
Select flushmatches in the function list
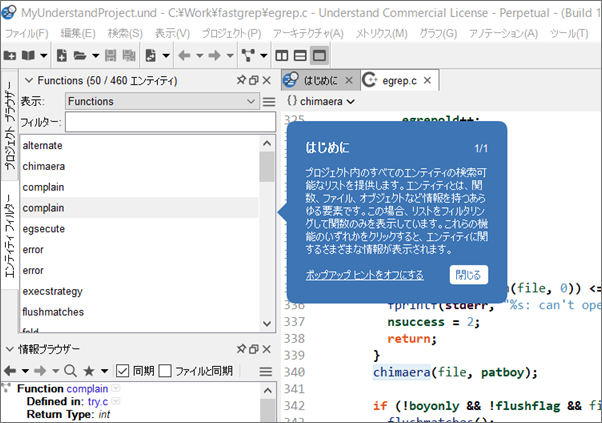tap(140, 312)
